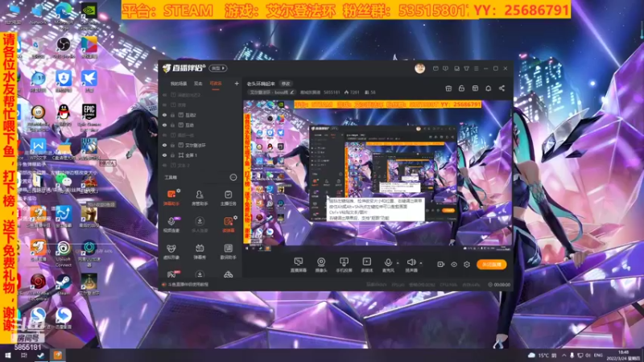Click the stream preview canvas

[x=377, y=174]
